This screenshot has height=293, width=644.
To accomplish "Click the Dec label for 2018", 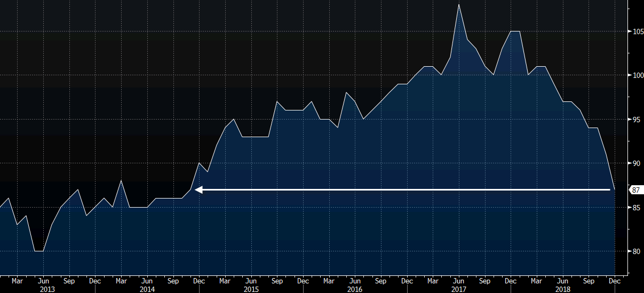I will (615, 281).
